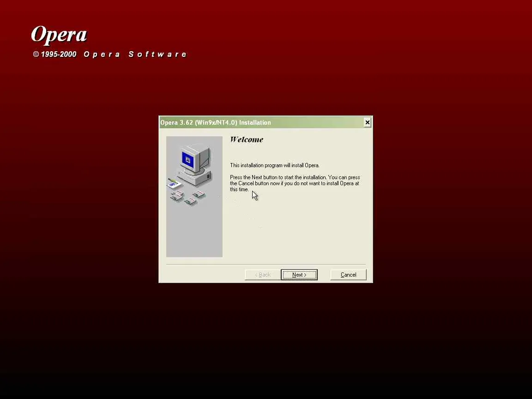The width and height of the screenshot is (532, 399).
Task: Click the Welcome heading
Action: (x=247, y=139)
